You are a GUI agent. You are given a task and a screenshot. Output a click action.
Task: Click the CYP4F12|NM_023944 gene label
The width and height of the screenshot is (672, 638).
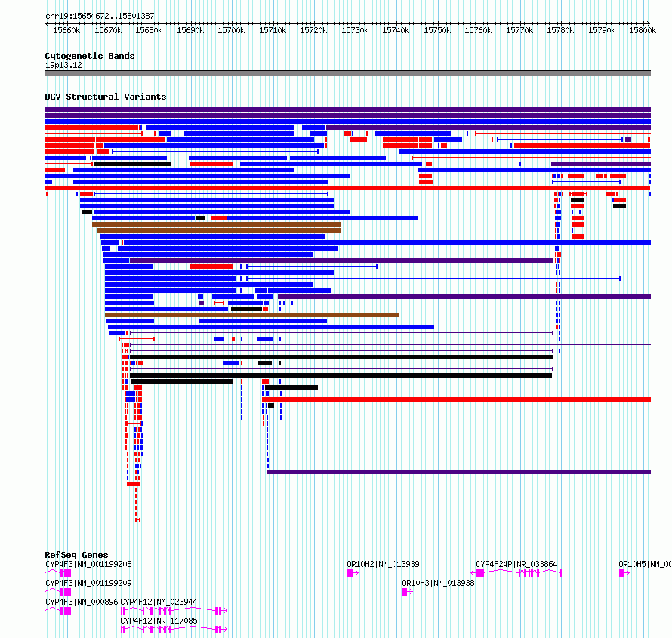(x=159, y=602)
